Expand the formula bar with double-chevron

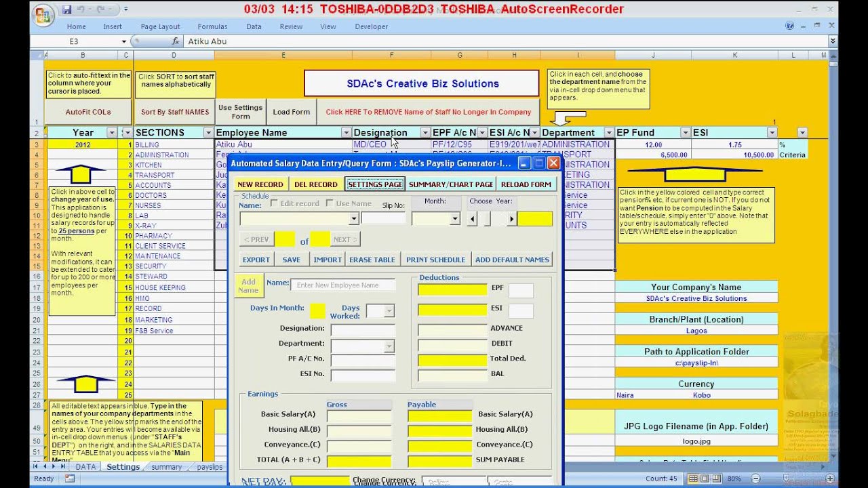[x=833, y=41]
